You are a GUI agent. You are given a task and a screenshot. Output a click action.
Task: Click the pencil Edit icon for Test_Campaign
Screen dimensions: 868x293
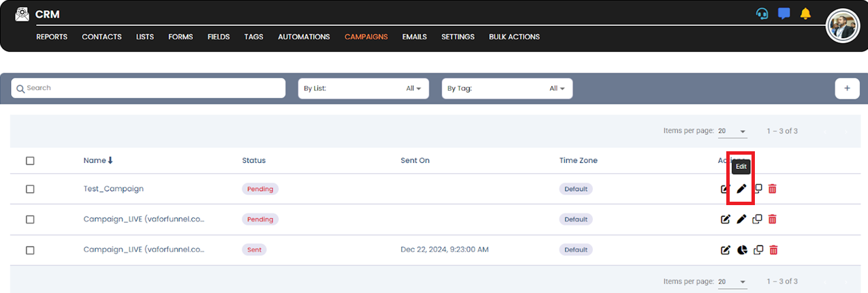point(742,189)
